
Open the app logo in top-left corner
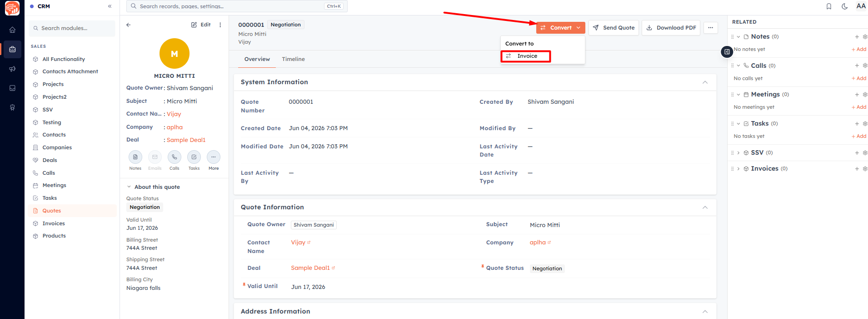pyautogui.click(x=12, y=8)
